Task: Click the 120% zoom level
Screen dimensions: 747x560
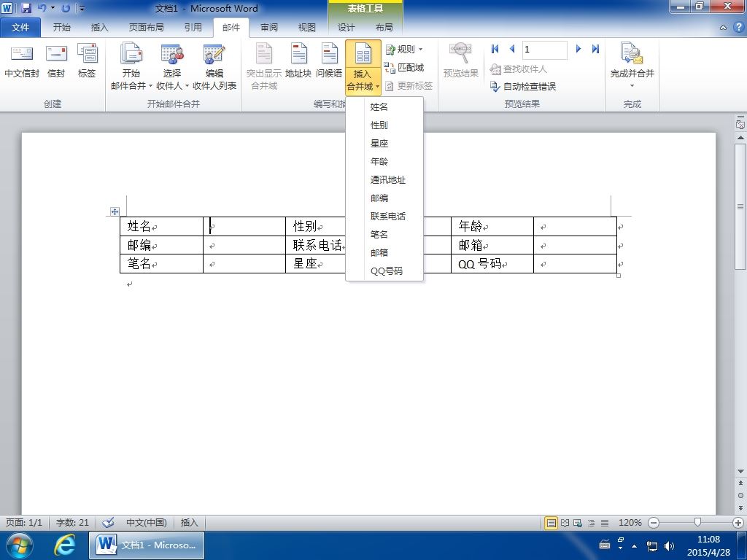Action: click(630, 523)
